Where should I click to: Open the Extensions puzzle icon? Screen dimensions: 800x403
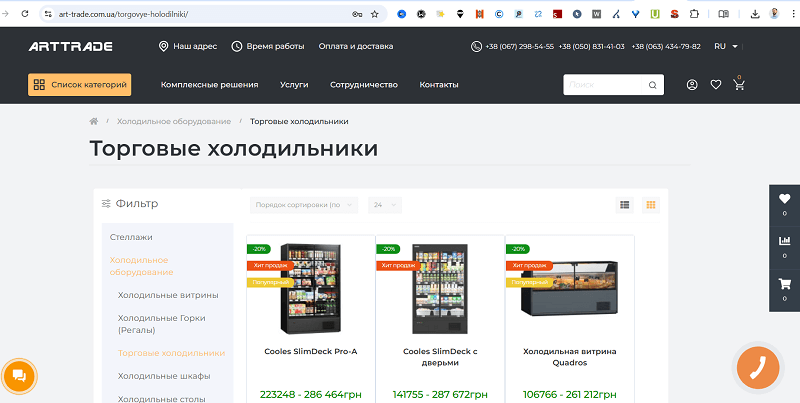(x=694, y=14)
